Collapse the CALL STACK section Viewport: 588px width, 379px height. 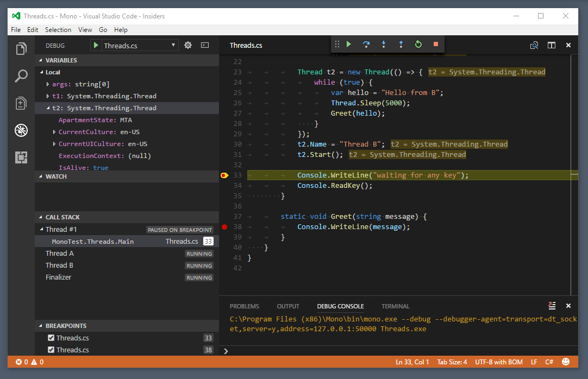pos(41,217)
